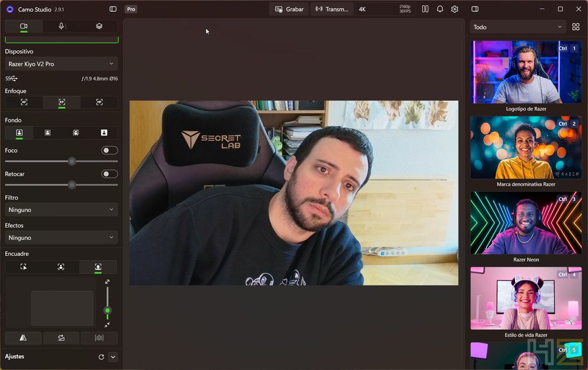The height and width of the screenshot is (370, 588).
Task: Expand the Ajustes section chevron
Action: click(113, 357)
